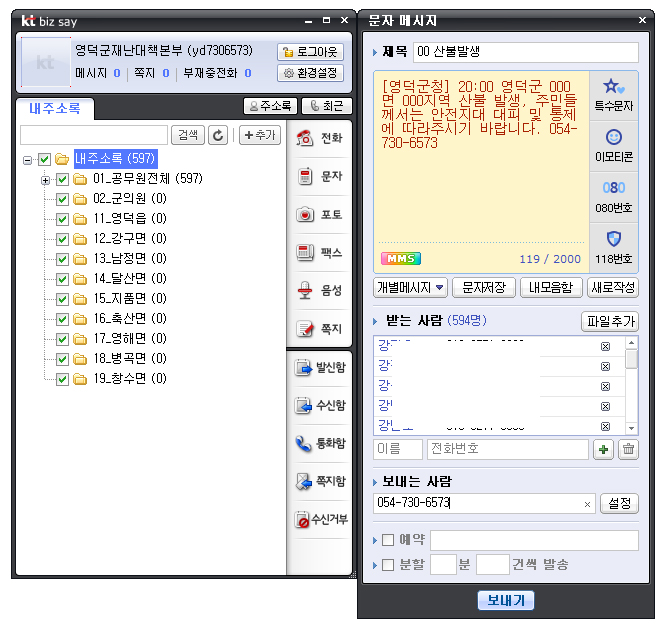Viewport: 666px width, 629px height.
Task: Toggle the 분할 section arrow
Action: (375, 565)
